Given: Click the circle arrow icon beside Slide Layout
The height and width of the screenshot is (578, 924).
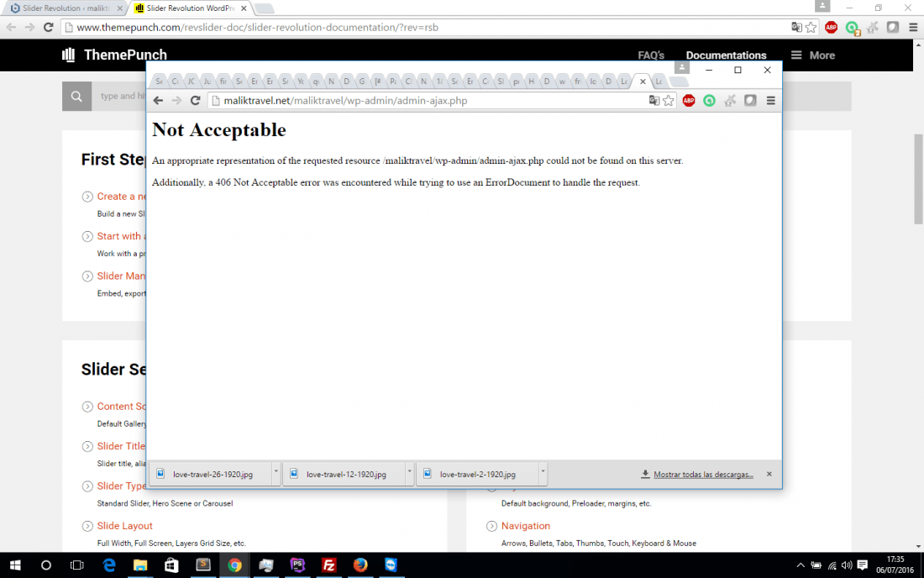Looking at the screenshot, I should [87, 526].
